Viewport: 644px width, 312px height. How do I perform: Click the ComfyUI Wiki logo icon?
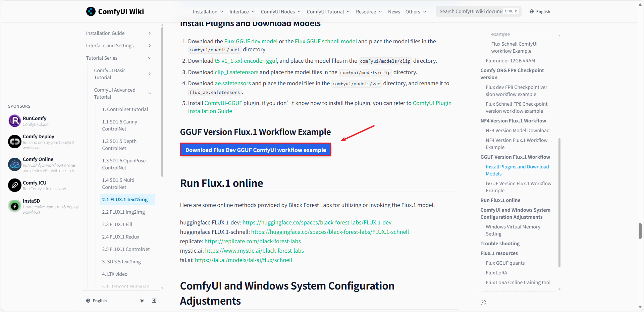click(91, 11)
